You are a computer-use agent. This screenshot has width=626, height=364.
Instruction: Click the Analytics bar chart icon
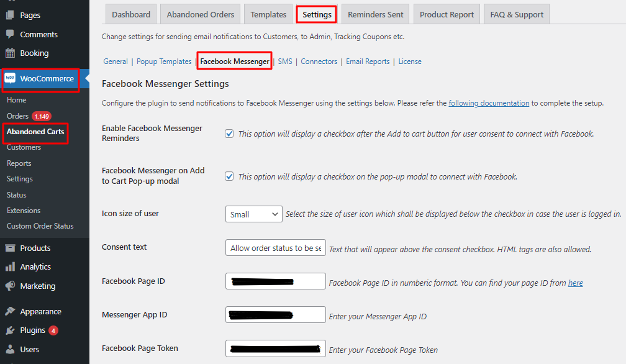(x=11, y=266)
